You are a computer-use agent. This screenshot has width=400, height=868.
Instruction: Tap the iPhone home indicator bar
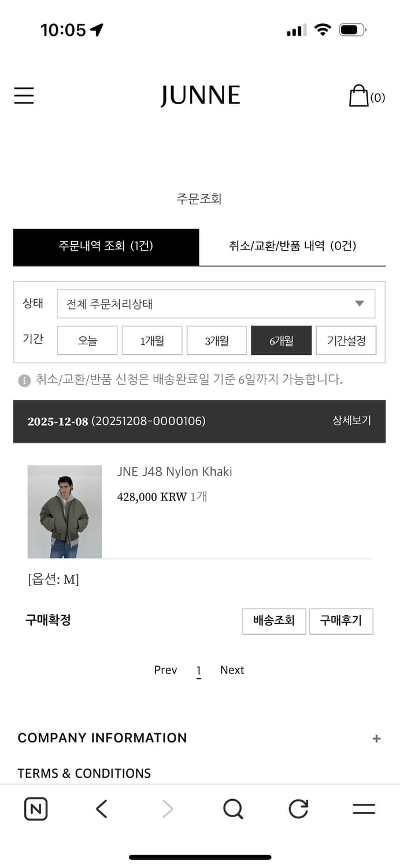click(200, 856)
